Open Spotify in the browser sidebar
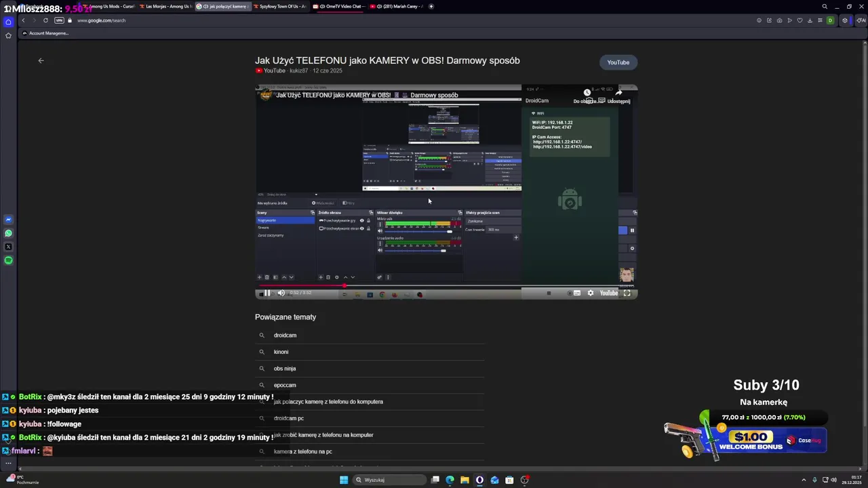The width and height of the screenshot is (868, 488). pyautogui.click(x=8, y=260)
